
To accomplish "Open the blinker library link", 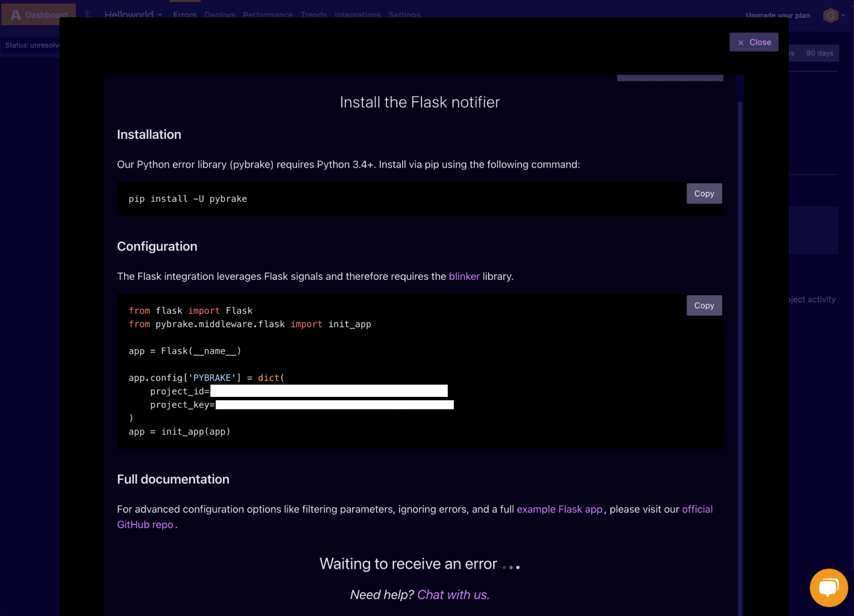I will tap(464, 276).
